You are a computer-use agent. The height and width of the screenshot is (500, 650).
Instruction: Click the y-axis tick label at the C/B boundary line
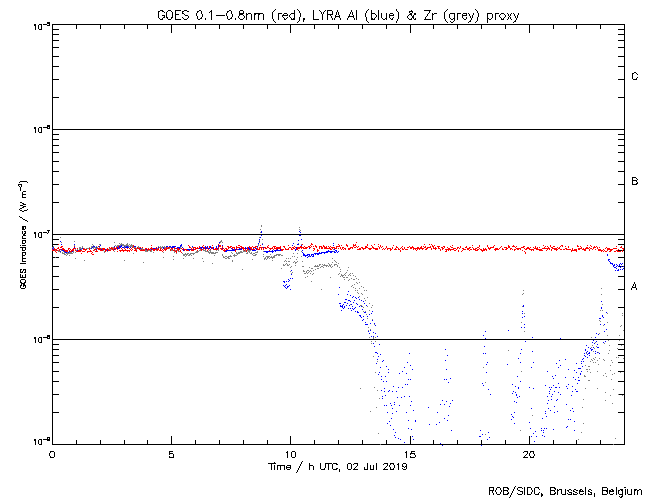40,129
